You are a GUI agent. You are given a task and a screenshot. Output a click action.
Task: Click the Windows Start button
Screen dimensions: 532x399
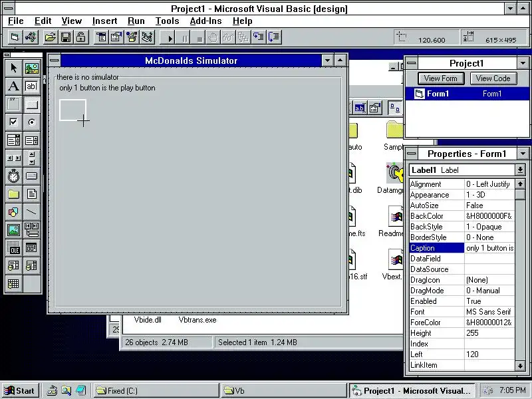20,391
